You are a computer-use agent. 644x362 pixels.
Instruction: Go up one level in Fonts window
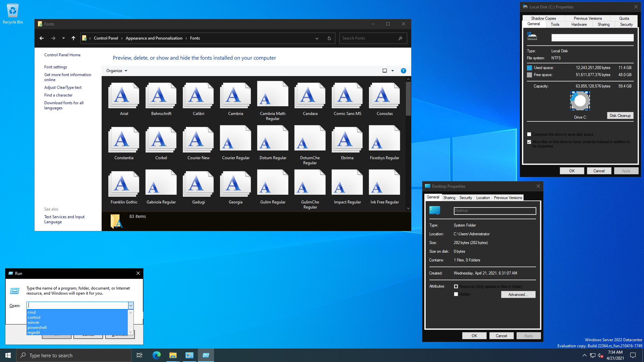[73, 38]
